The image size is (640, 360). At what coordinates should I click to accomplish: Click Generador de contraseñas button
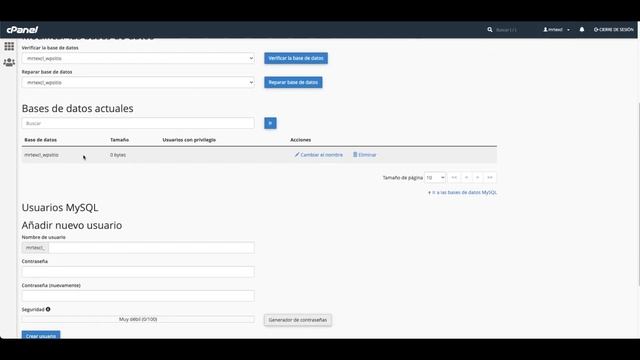(x=298, y=320)
